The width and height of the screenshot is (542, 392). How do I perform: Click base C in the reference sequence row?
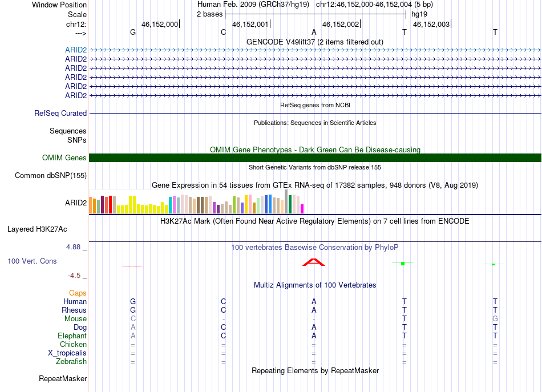[x=223, y=32]
